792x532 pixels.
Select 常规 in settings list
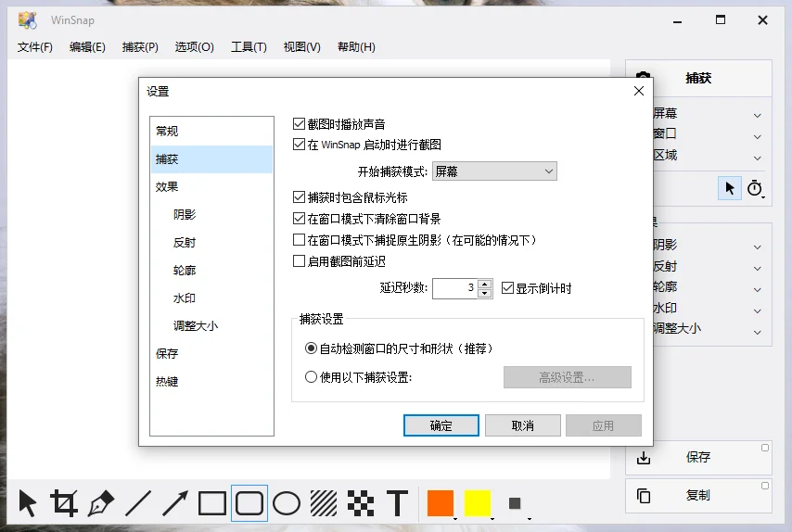(211, 132)
